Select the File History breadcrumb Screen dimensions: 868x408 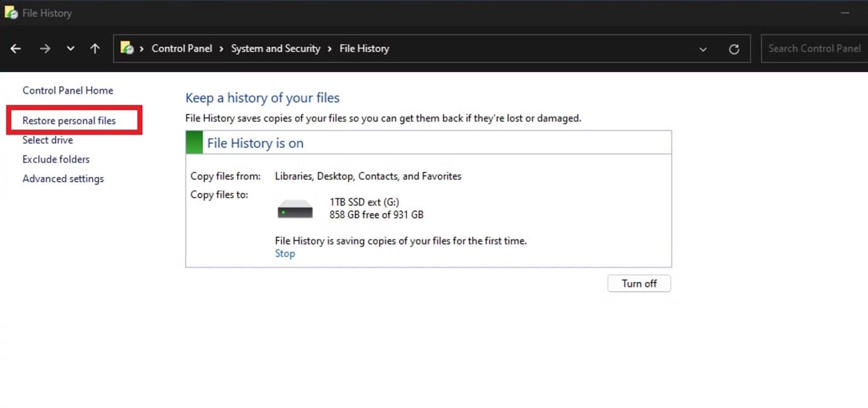pyautogui.click(x=365, y=48)
